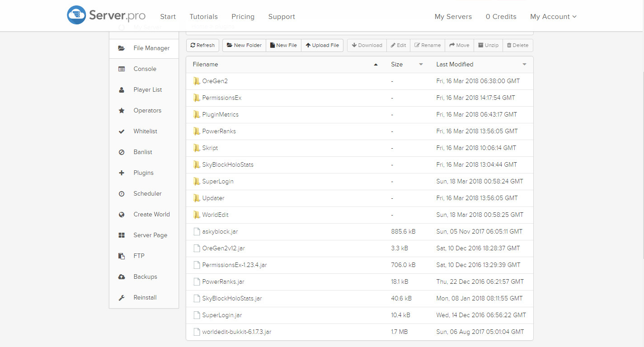Sort by Last Modified column arrow
The image size is (644, 347).
[x=524, y=65]
